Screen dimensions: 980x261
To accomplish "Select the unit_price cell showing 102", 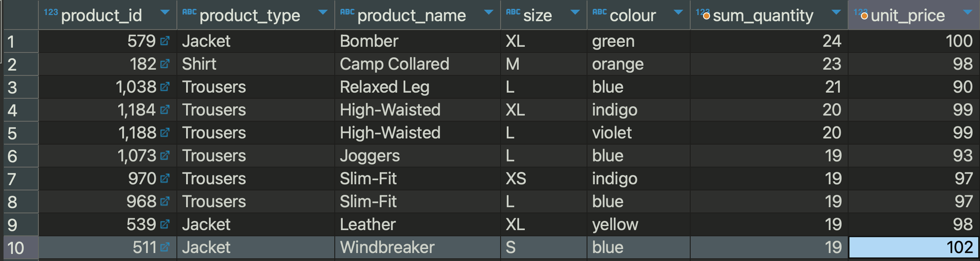I will point(914,247).
